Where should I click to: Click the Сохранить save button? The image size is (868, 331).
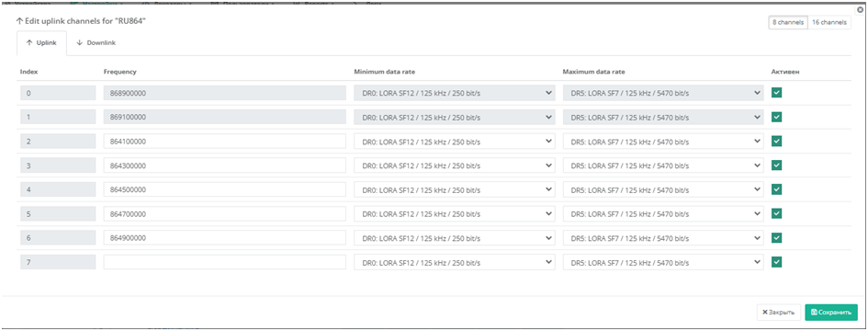click(831, 312)
